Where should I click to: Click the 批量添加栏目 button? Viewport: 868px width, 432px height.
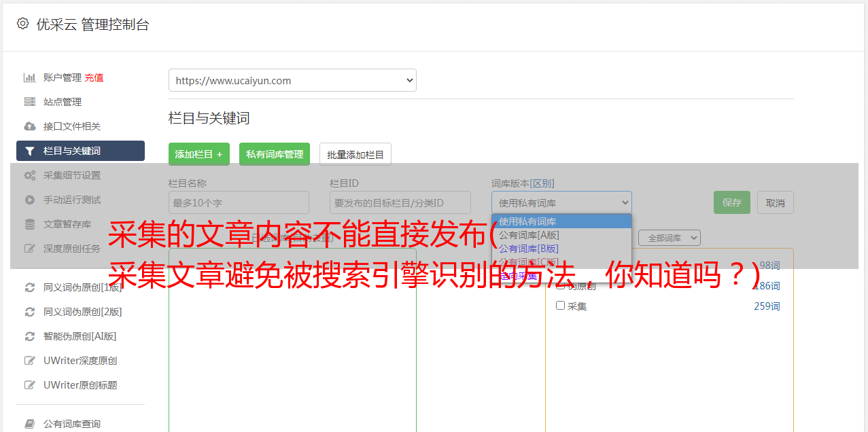coord(355,154)
